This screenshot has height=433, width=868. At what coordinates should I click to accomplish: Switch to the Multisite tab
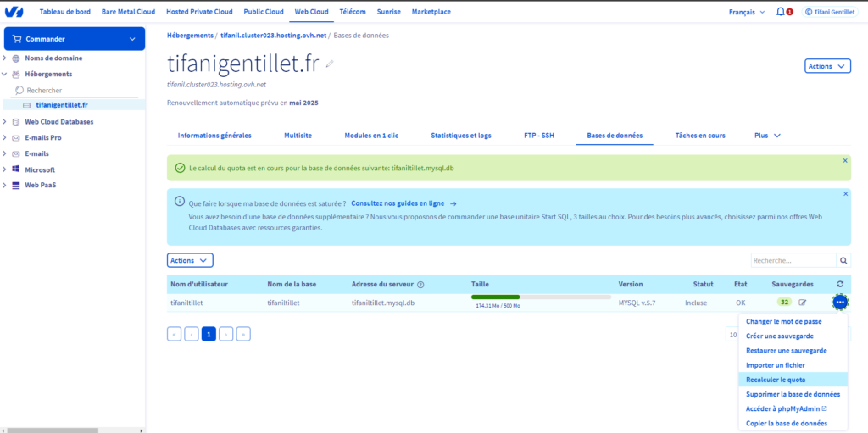[x=298, y=136]
